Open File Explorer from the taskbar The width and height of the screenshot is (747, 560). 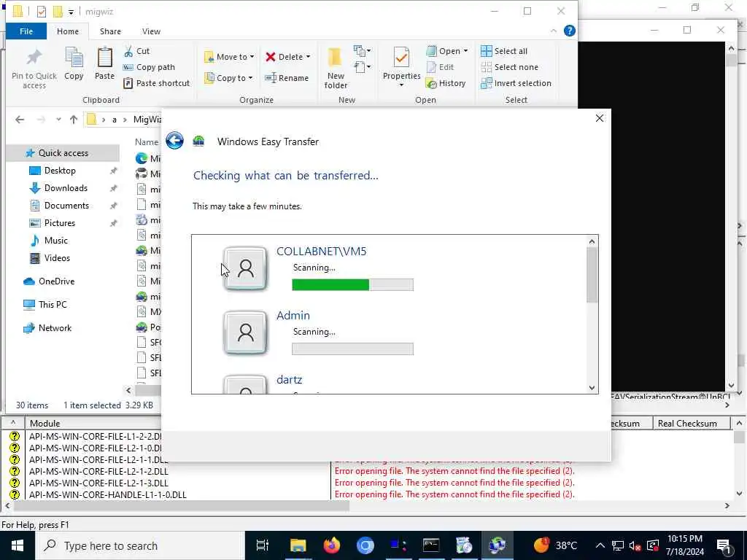(298, 545)
